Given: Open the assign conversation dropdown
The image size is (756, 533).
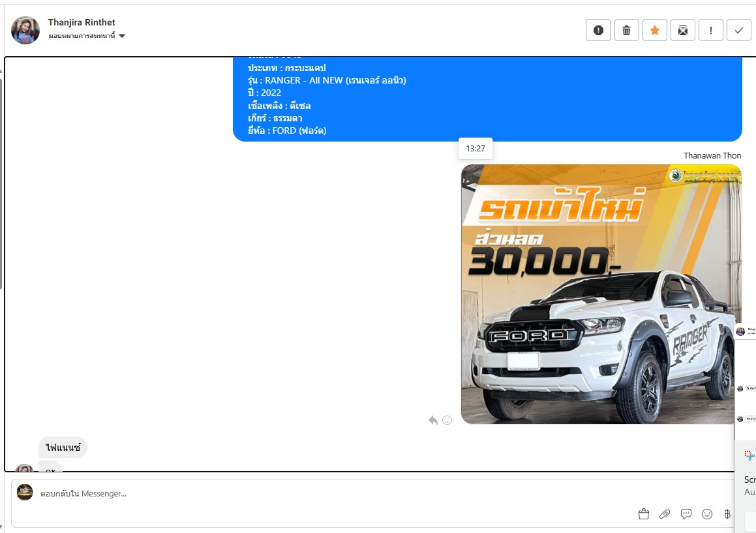Looking at the screenshot, I should 87,36.
